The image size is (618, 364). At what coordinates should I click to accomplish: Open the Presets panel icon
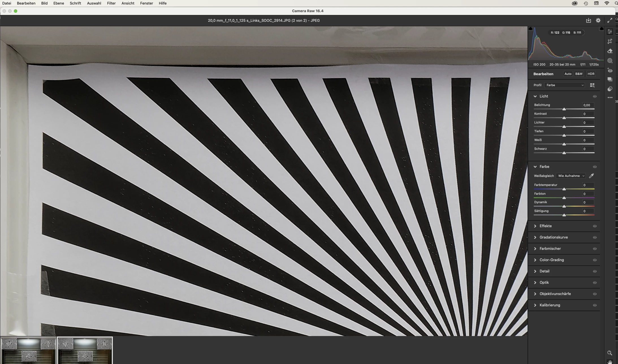(x=610, y=89)
